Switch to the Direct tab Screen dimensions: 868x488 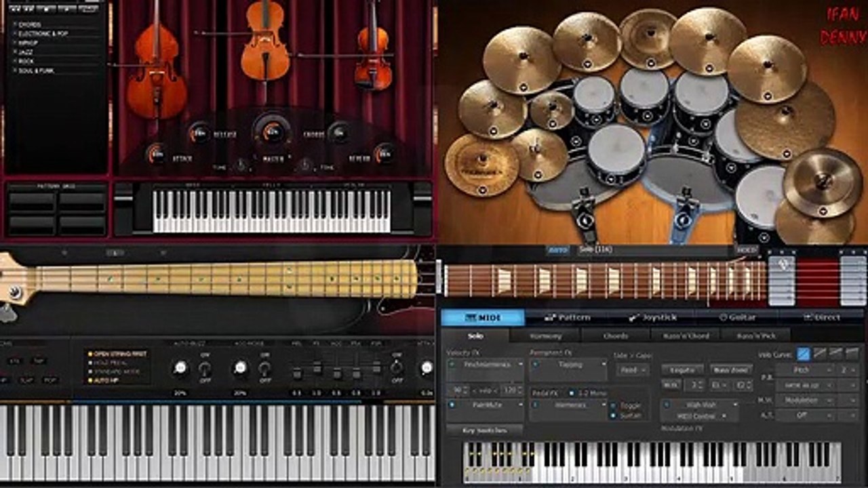pyautogui.click(x=821, y=318)
